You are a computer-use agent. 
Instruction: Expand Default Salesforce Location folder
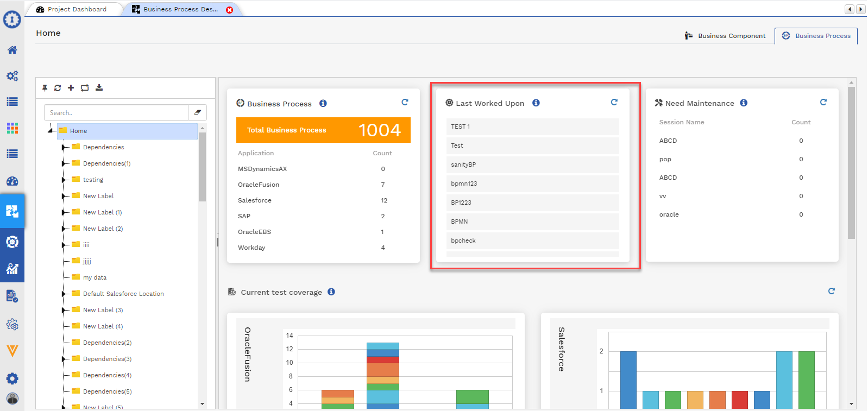point(63,294)
